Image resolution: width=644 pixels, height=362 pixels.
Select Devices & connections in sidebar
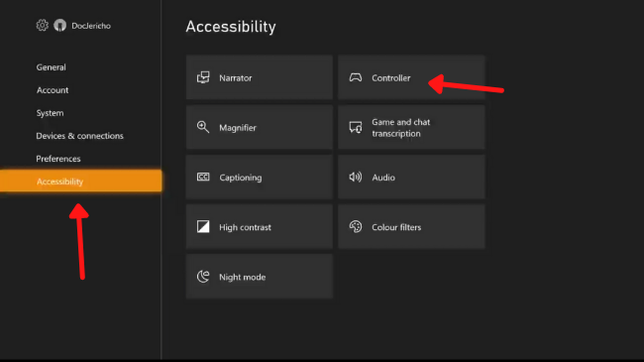(x=79, y=136)
